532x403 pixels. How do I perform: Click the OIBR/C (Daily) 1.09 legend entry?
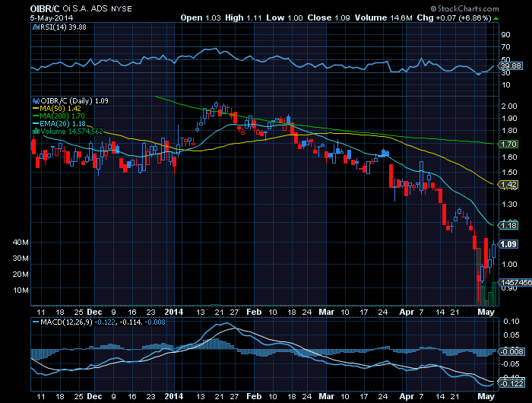click(74, 101)
